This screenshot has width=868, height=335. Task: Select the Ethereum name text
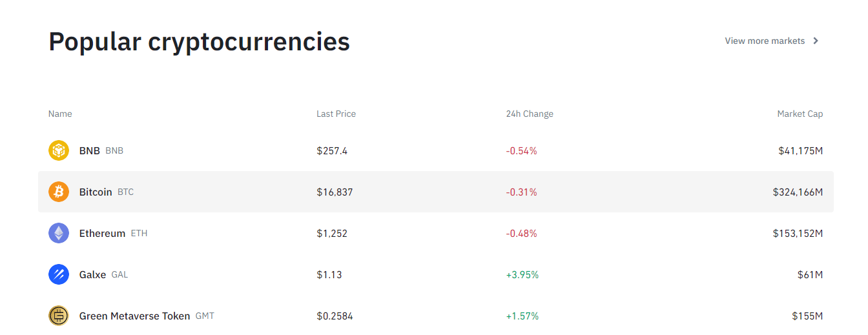102,233
